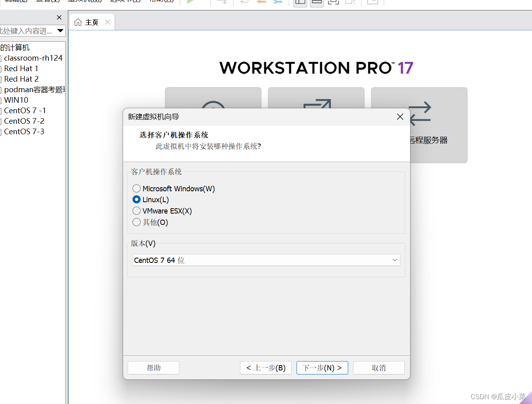Select the WIN10 virtual machine
The image size is (532, 404).
(x=16, y=100)
